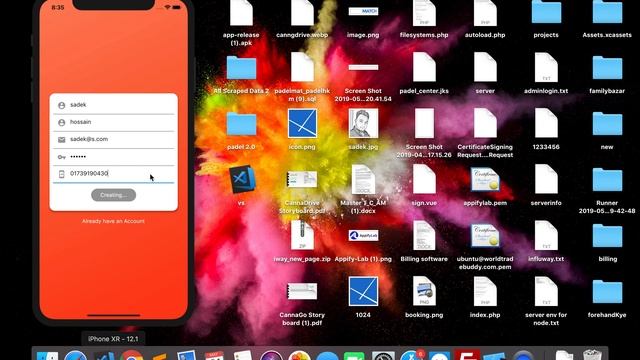Image resolution: width=640 pixels, height=360 pixels.
Task: Select the All Scraped Data 2 folder
Action: coord(241,67)
